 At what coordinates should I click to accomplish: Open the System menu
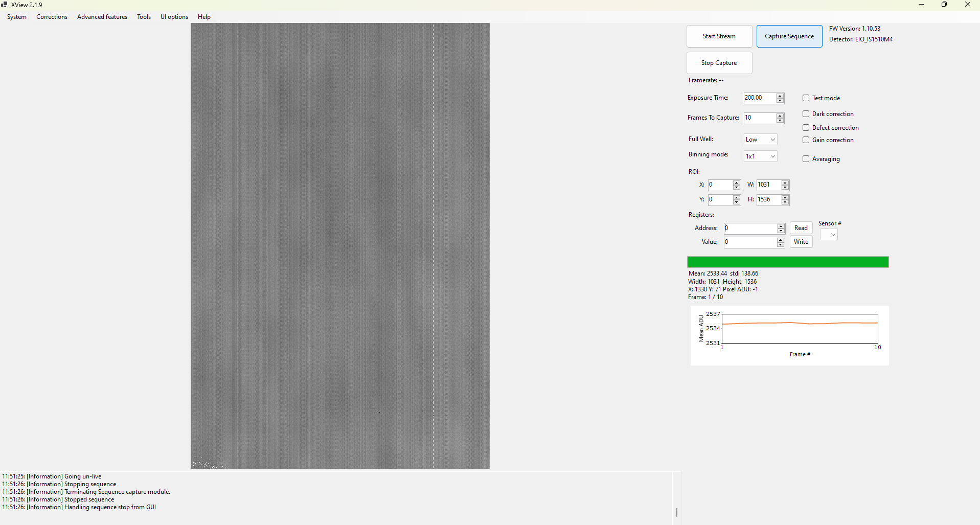(x=17, y=17)
